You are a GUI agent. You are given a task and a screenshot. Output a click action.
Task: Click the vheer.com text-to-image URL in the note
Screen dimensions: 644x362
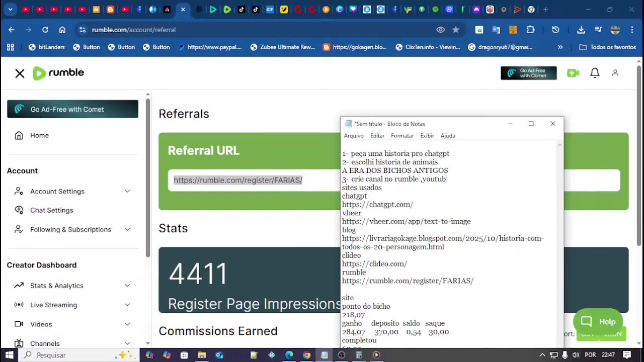pos(407,222)
